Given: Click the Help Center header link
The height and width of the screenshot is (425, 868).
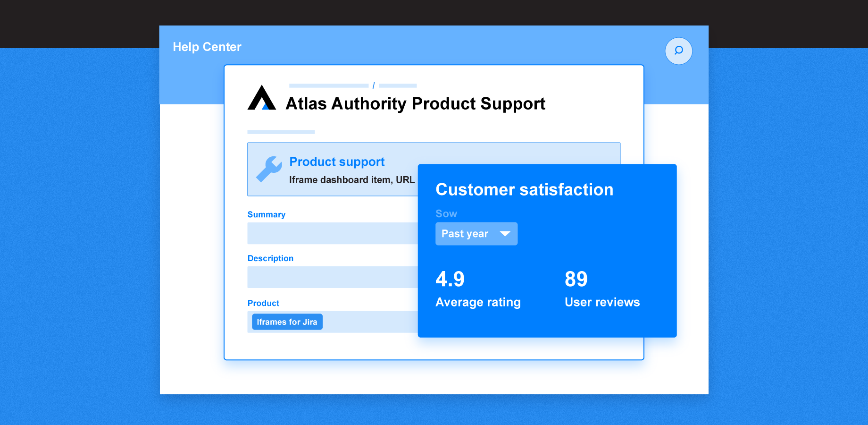Looking at the screenshot, I should [x=207, y=47].
